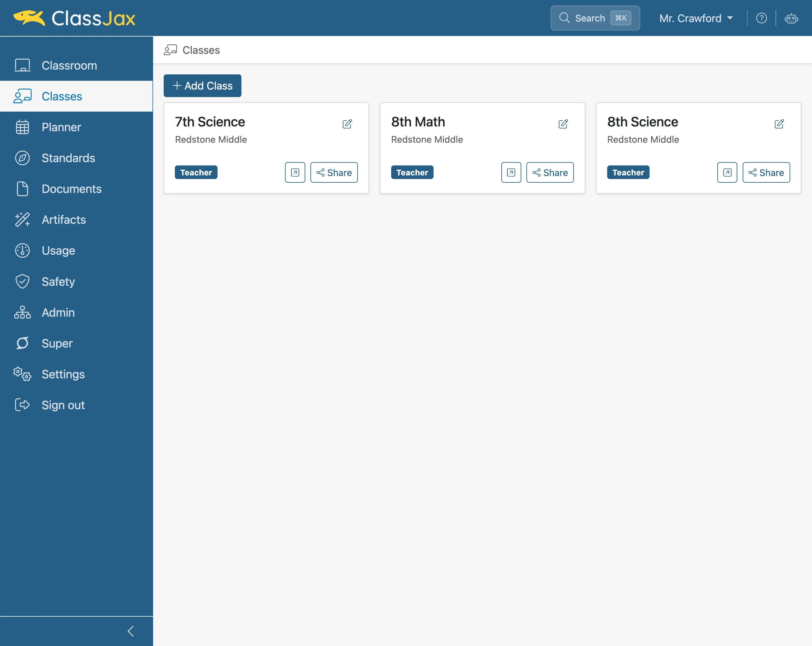Click the search magnifier icon
The height and width of the screenshot is (646, 812).
coord(564,18)
